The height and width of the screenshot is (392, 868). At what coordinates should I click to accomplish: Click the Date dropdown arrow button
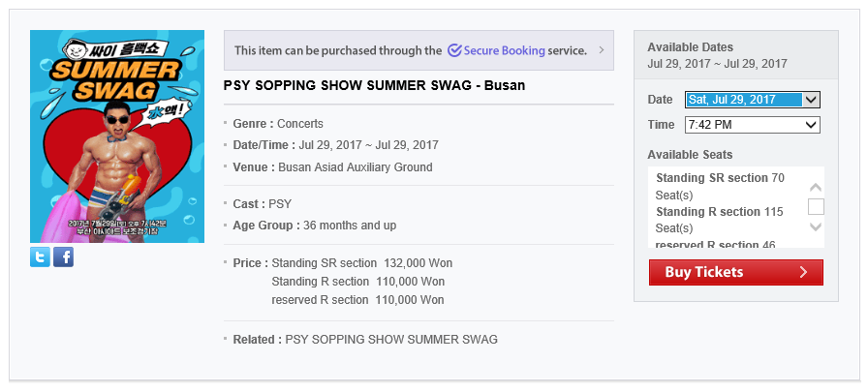pyautogui.click(x=811, y=100)
